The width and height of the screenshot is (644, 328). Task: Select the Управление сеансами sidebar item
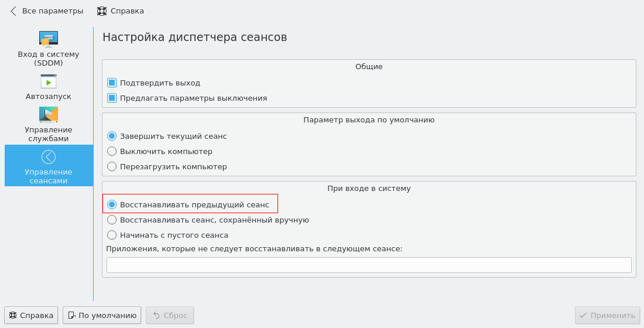(x=49, y=166)
